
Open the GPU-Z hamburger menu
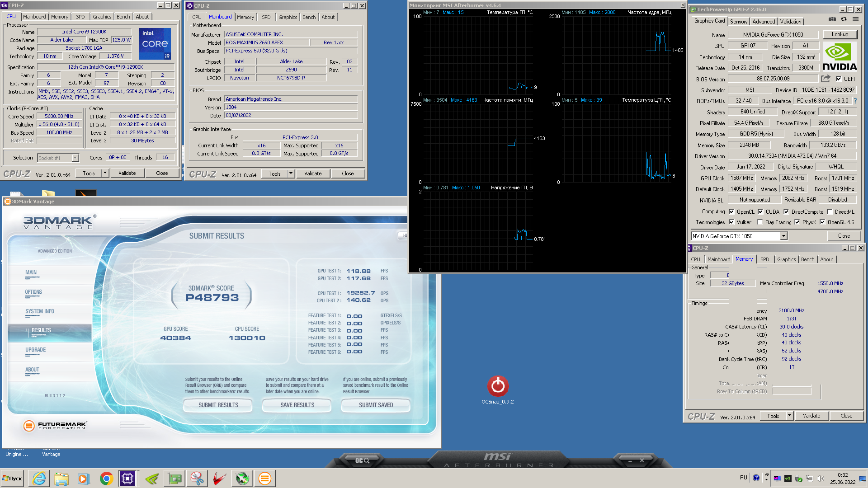855,19
